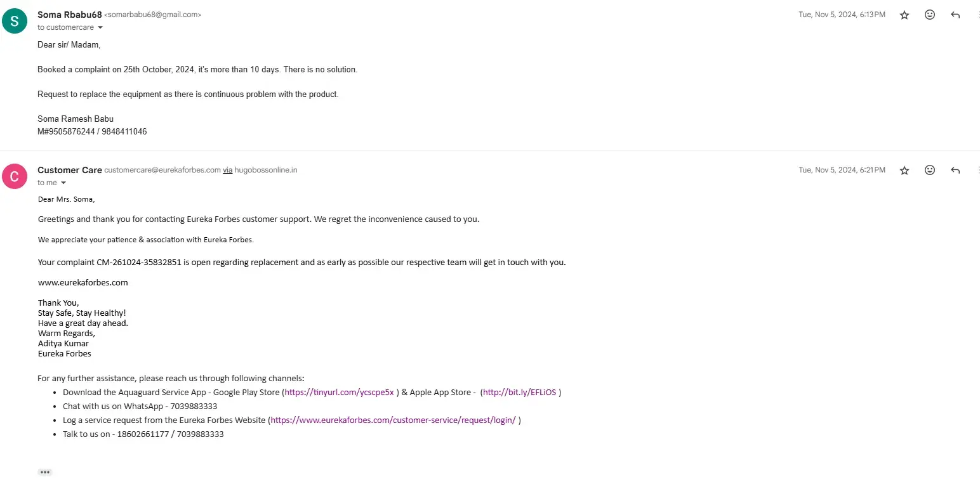Click the 6:13 PM message timestamp
This screenshot has width=980, height=482.
(842, 15)
